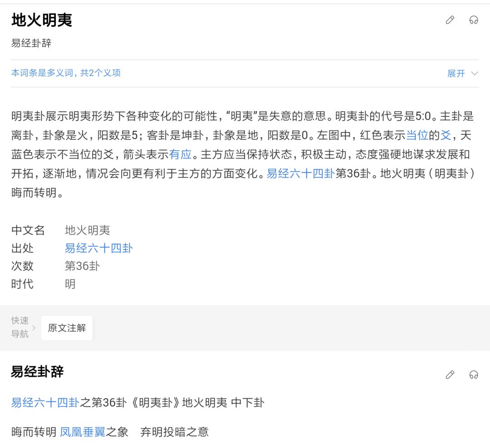Open 易经六十四卦 link in summary paragraph
Viewport: 490px width, 448px height.
coord(301,173)
